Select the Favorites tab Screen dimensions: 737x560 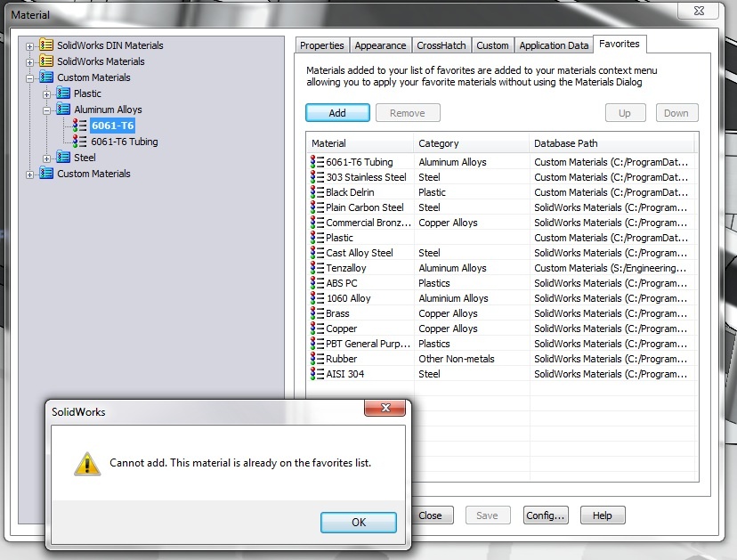tap(620, 45)
